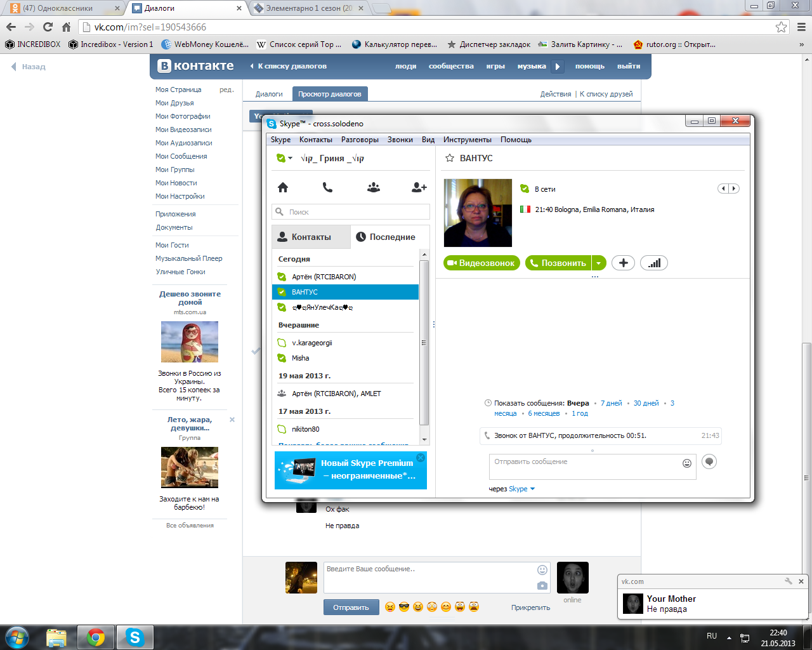Favorite ВАНТУС with the star icon
The width and height of the screenshot is (812, 650).
450,158
